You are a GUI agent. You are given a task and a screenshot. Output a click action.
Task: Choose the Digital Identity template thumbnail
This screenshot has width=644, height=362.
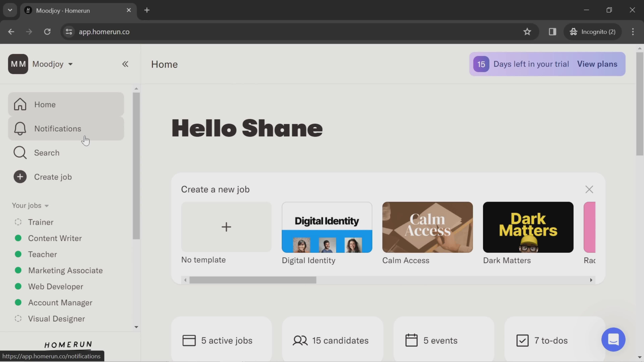click(327, 227)
